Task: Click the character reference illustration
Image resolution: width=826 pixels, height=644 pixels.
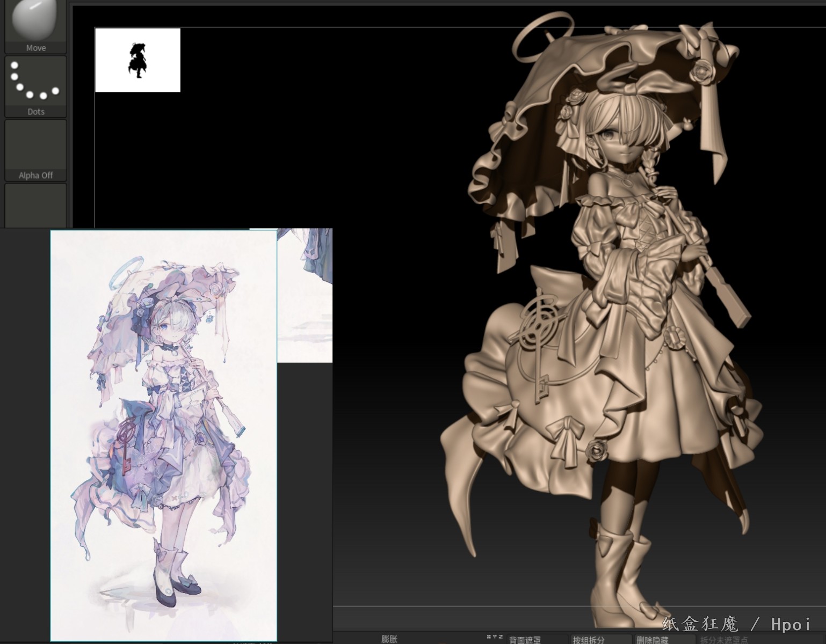Action: tap(164, 435)
